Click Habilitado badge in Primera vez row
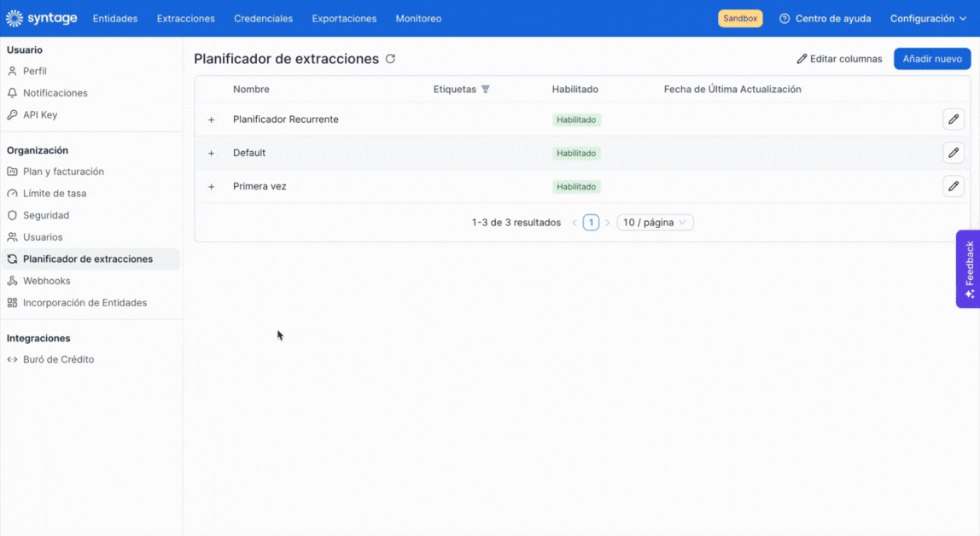Image resolution: width=980 pixels, height=536 pixels. click(576, 187)
